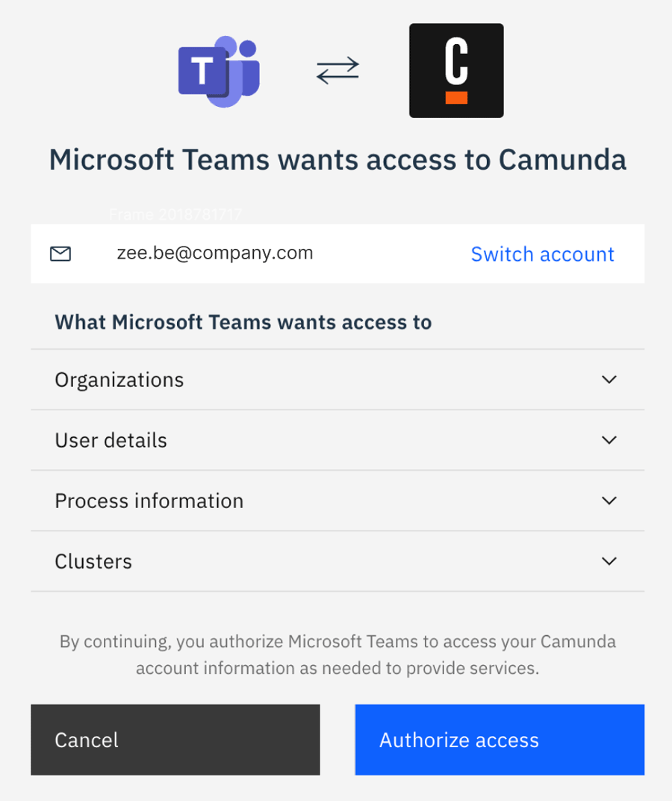Click the 'By continuing' authorization disclaimer text
The image size is (672, 801).
[337, 655]
